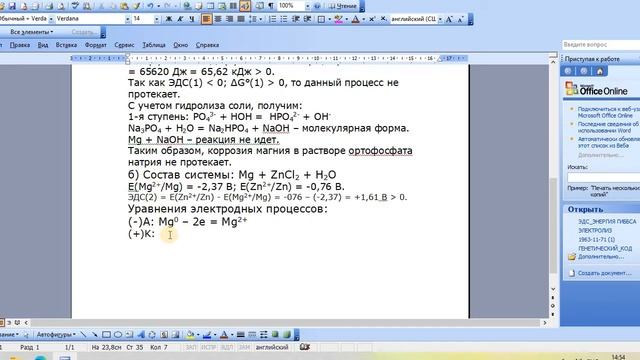Click the subscript icon

tap(383, 19)
